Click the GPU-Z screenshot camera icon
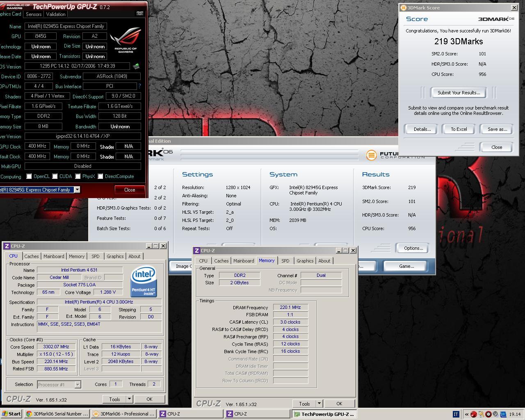The width and height of the screenshot is (525, 420). coord(139,14)
